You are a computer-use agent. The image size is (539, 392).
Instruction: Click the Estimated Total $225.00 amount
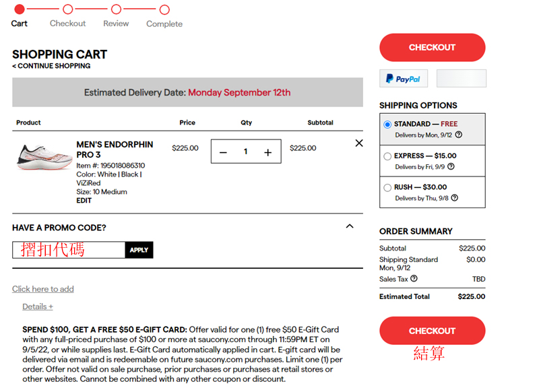471,296
